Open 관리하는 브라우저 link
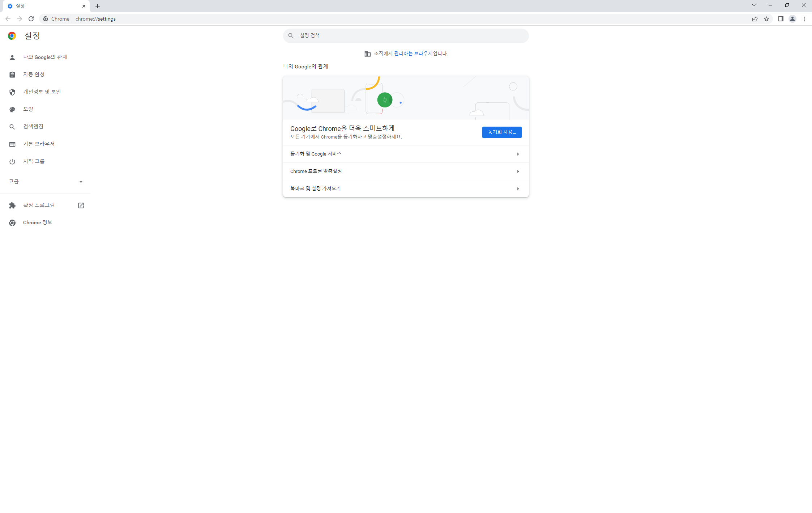812x513 pixels. pyautogui.click(x=413, y=54)
